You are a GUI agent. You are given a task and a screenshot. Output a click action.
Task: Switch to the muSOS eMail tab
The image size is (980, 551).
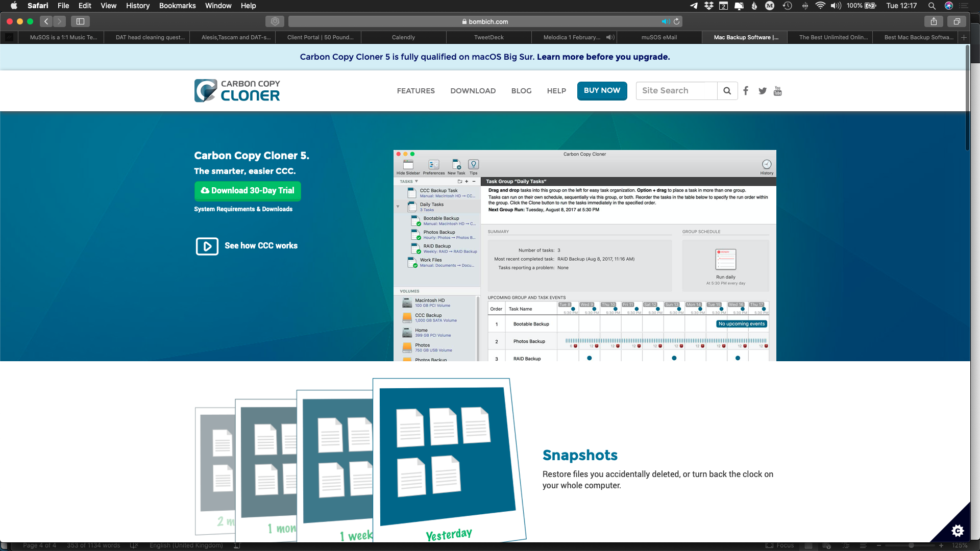click(659, 37)
